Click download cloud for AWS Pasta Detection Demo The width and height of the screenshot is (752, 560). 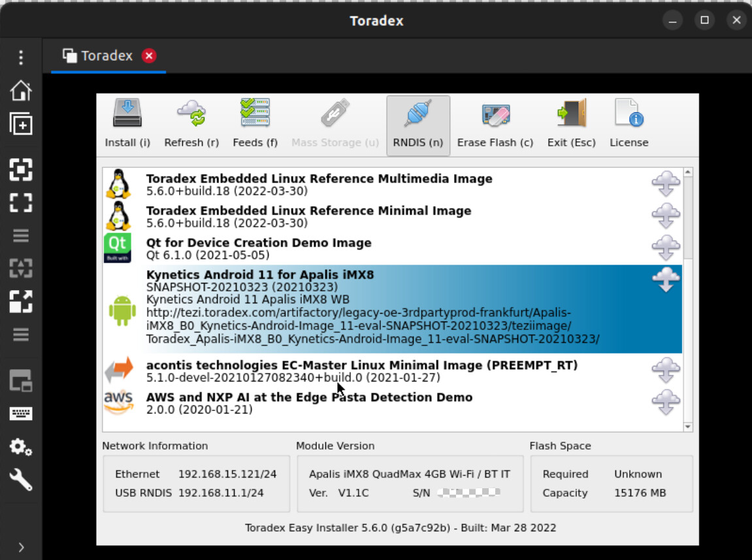coord(666,402)
